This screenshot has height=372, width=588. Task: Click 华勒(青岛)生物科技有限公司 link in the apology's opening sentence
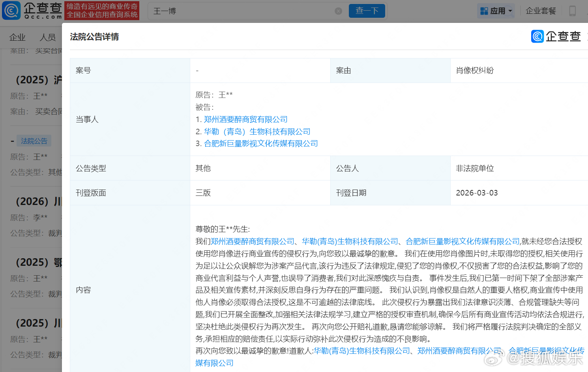pos(350,241)
